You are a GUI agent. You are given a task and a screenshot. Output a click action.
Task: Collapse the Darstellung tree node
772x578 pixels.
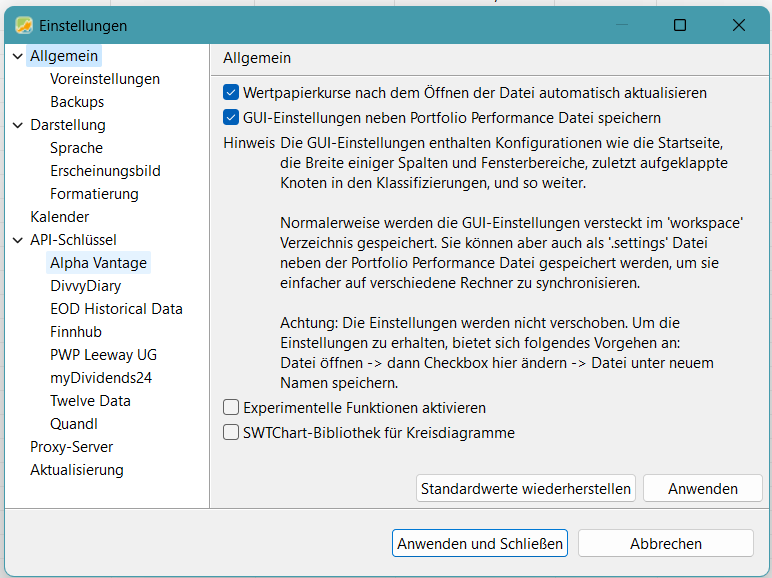pos(18,125)
